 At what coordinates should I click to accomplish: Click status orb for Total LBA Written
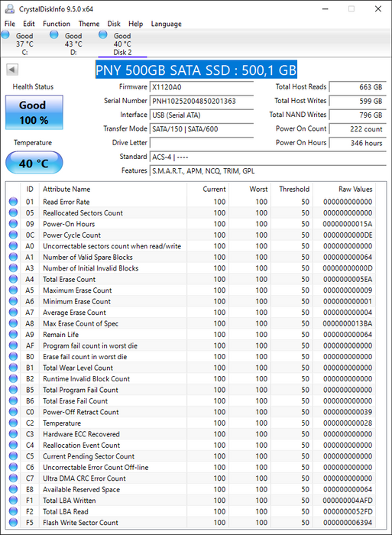pyautogui.click(x=13, y=501)
